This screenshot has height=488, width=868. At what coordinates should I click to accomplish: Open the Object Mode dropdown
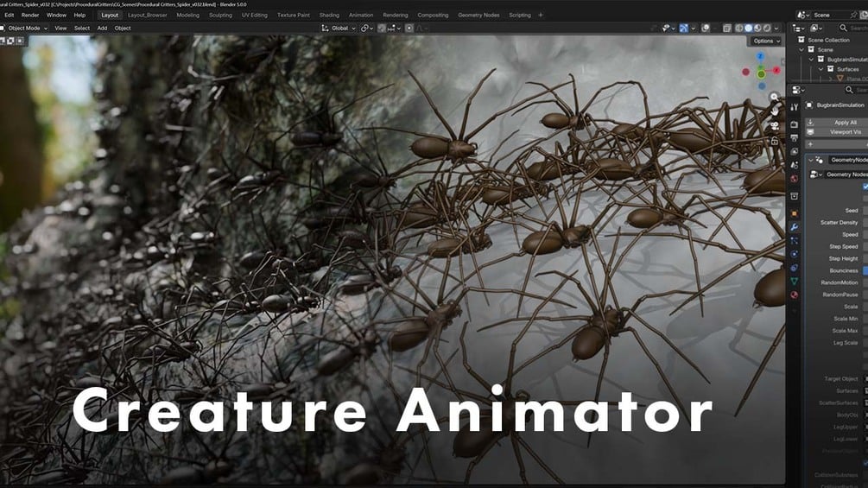(x=24, y=28)
